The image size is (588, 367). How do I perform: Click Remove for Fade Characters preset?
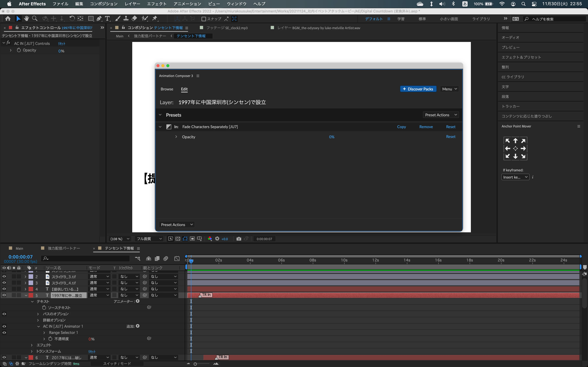426,127
